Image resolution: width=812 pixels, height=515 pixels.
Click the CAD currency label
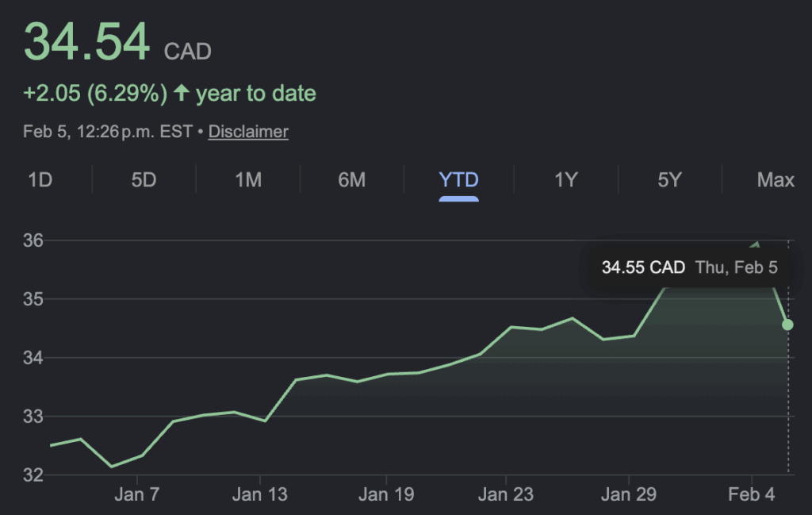tap(188, 52)
